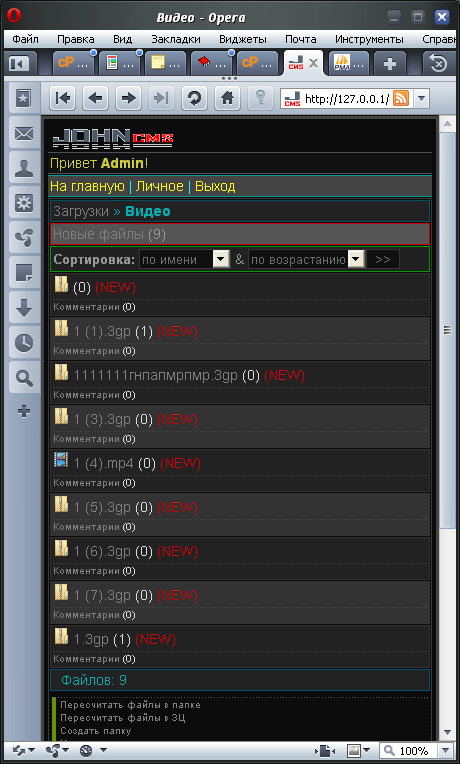Open the 100% zoom level dropdown
The image size is (460, 764).
[x=446, y=751]
